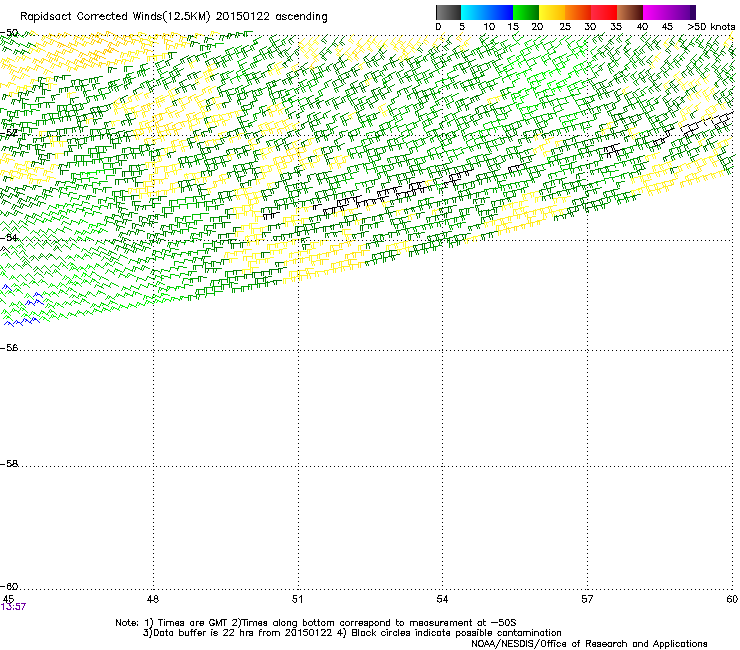Screen dimensions: 740x650
Task: Click the legend scale value '15'
Action: 513,27
